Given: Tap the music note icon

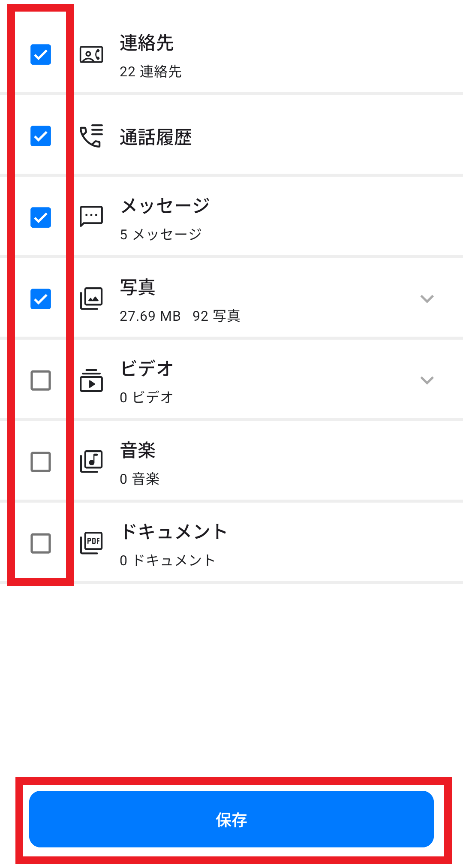Looking at the screenshot, I should [91, 461].
